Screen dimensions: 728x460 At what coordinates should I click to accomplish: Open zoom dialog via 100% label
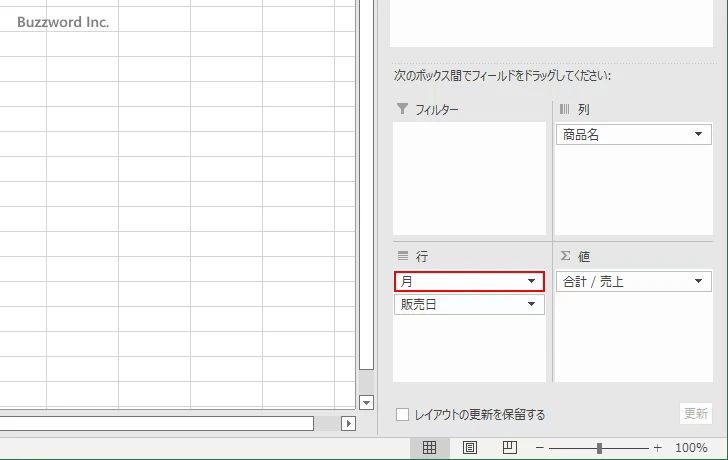coord(691,448)
